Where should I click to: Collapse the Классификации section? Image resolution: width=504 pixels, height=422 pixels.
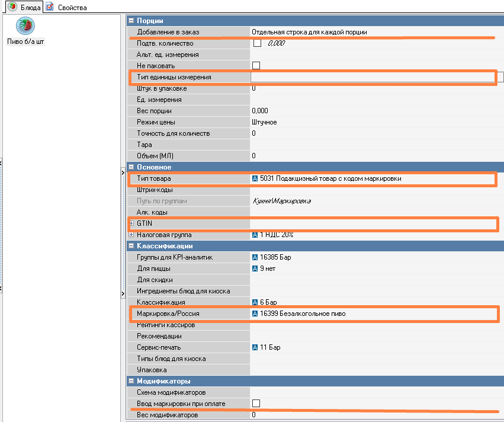pyautogui.click(x=131, y=246)
